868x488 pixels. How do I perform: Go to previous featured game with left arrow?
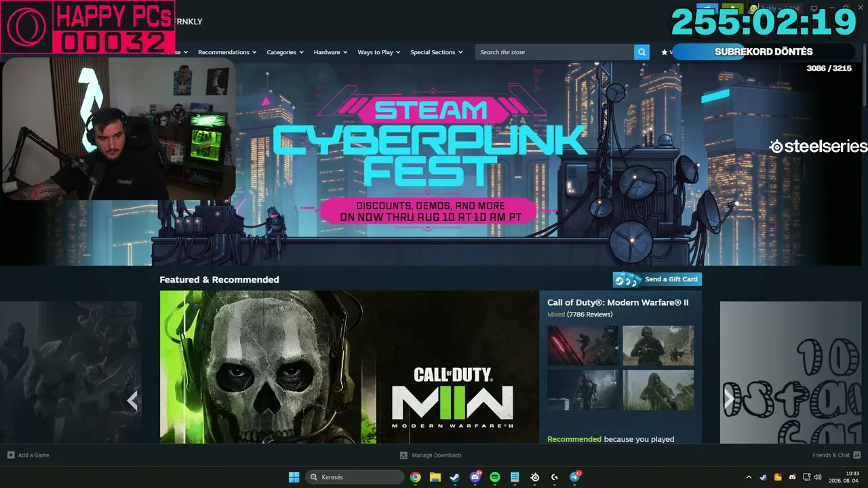click(x=132, y=401)
